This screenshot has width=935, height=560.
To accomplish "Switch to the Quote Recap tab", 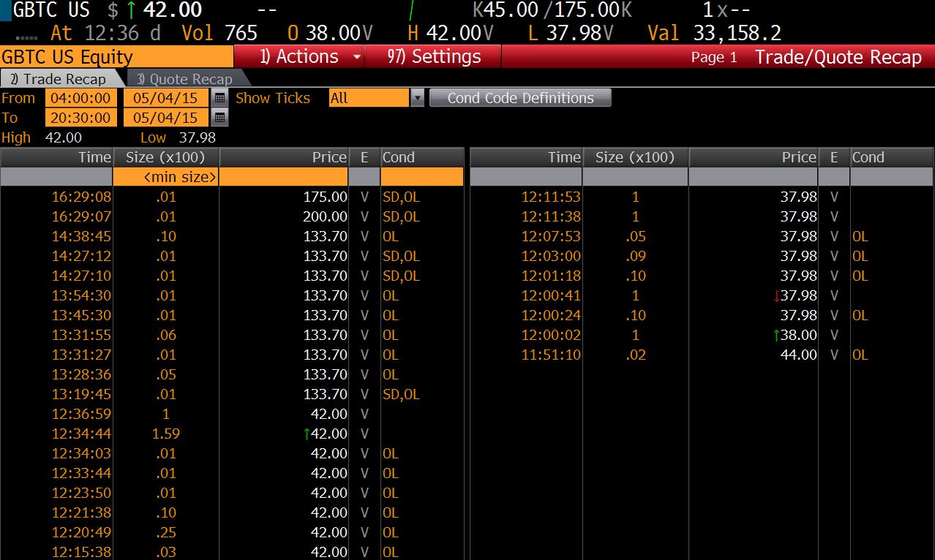I will coord(184,79).
